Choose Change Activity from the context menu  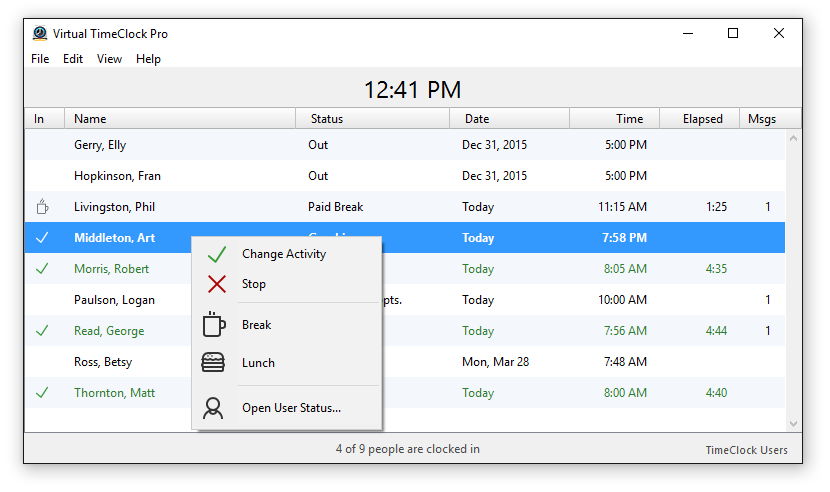point(284,254)
